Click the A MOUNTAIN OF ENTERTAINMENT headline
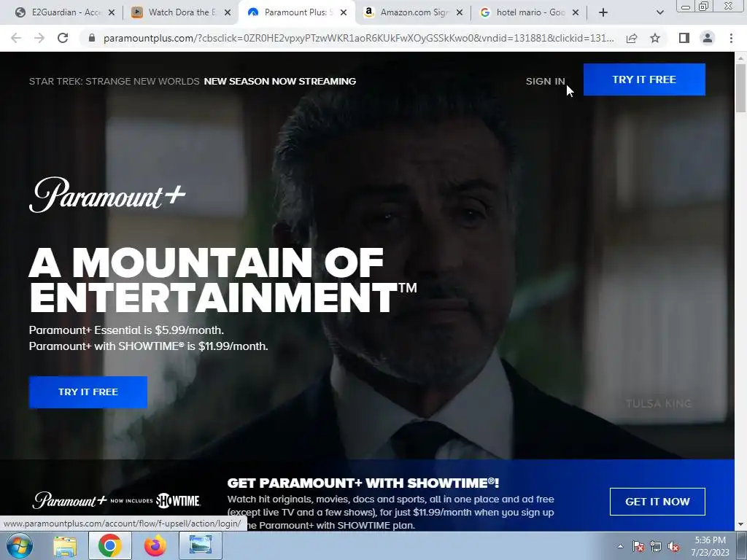This screenshot has width=747, height=560. click(223, 280)
